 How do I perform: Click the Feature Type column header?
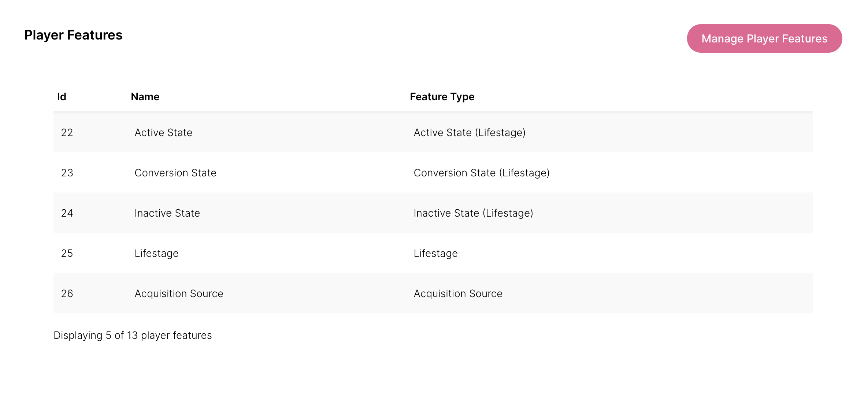point(442,97)
